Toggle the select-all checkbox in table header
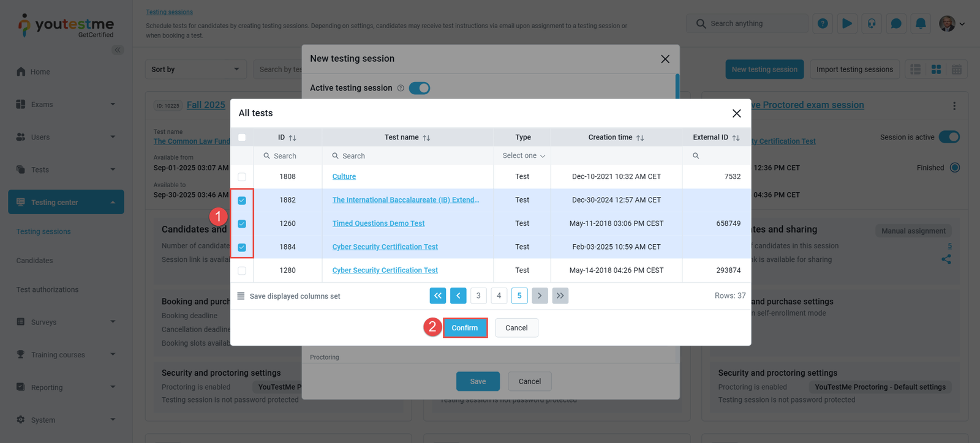Viewport: 980px width, 443px height. [x=242, y=138]
